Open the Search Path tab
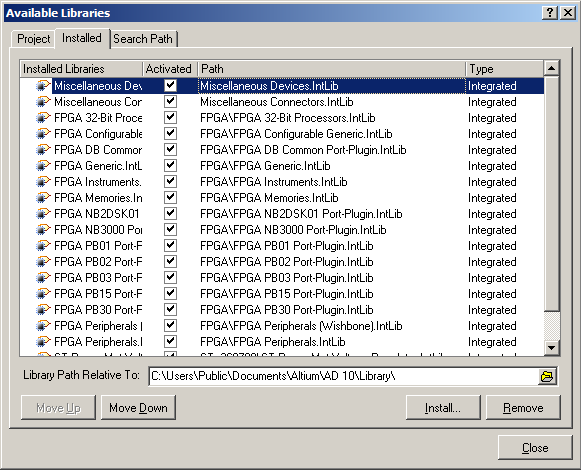This screenshot has width=581, height=470. click(x=143, y=39)
